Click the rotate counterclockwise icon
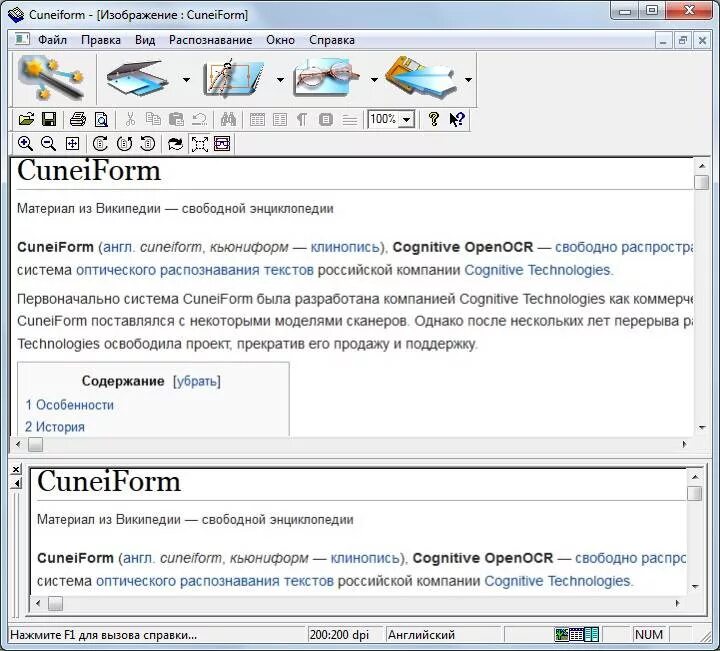This screenshot has width=720, height=651. pyautogui.click(x=147, y=144)
